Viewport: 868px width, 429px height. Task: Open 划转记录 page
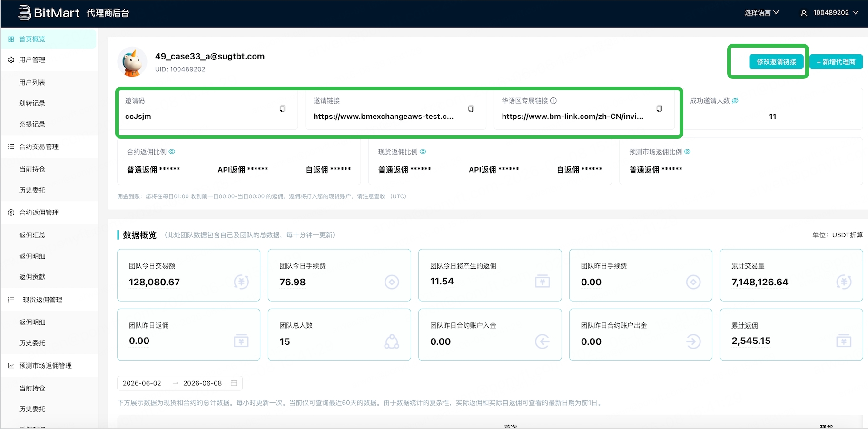point(32,103)
